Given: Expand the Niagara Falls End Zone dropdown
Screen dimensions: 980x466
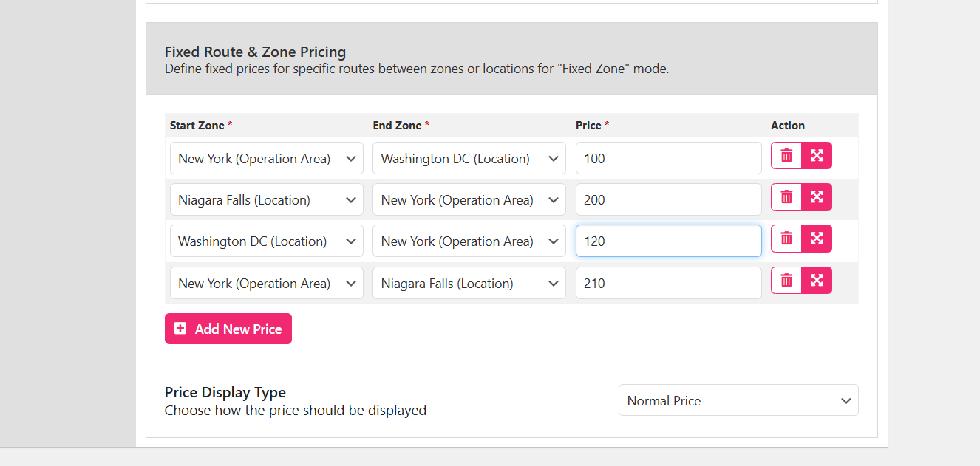Looking at the screenshot, I should [x=469, y=283].
